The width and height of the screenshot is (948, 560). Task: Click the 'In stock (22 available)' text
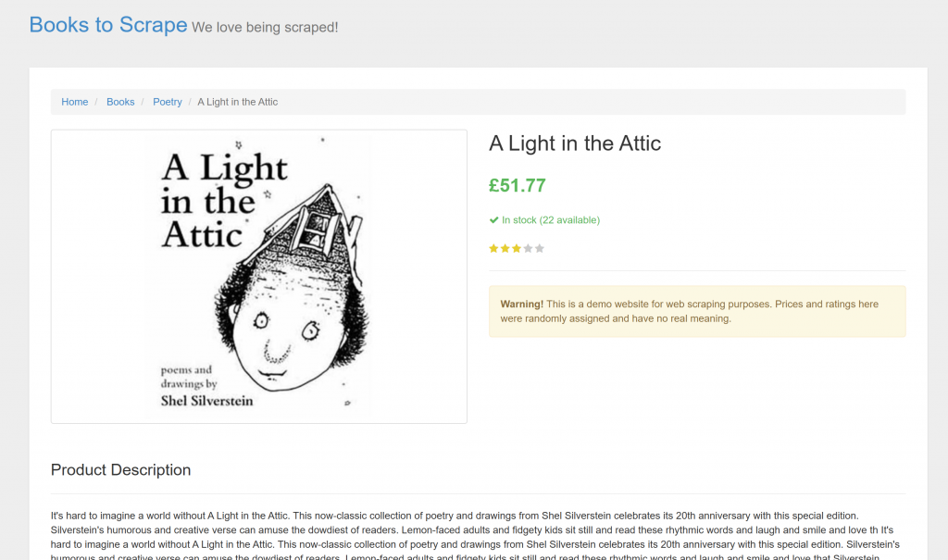click(551, 220)
